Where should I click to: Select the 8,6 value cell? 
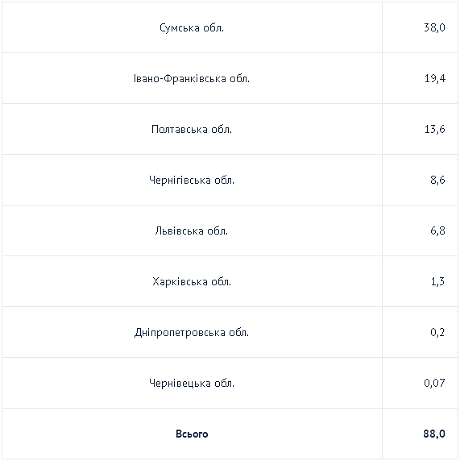pos(420,180)
